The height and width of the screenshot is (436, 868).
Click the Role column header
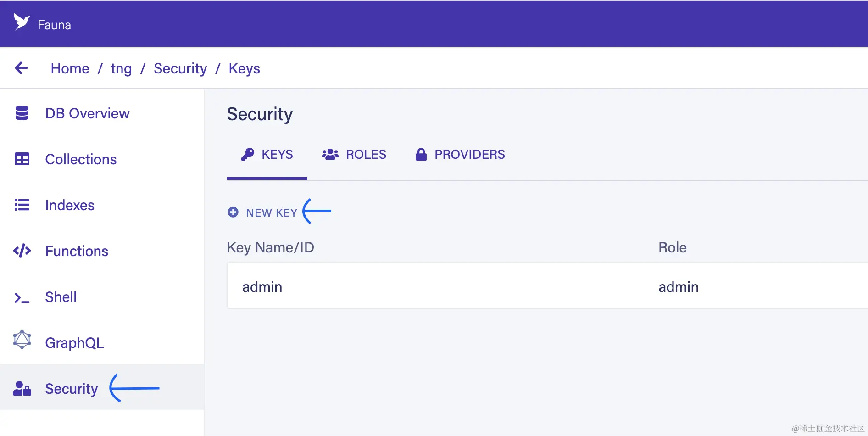click(x=673, y=247)
